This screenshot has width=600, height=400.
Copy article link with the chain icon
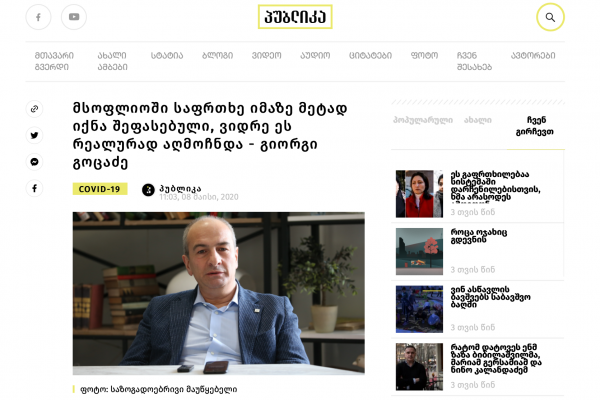[34, 109]
